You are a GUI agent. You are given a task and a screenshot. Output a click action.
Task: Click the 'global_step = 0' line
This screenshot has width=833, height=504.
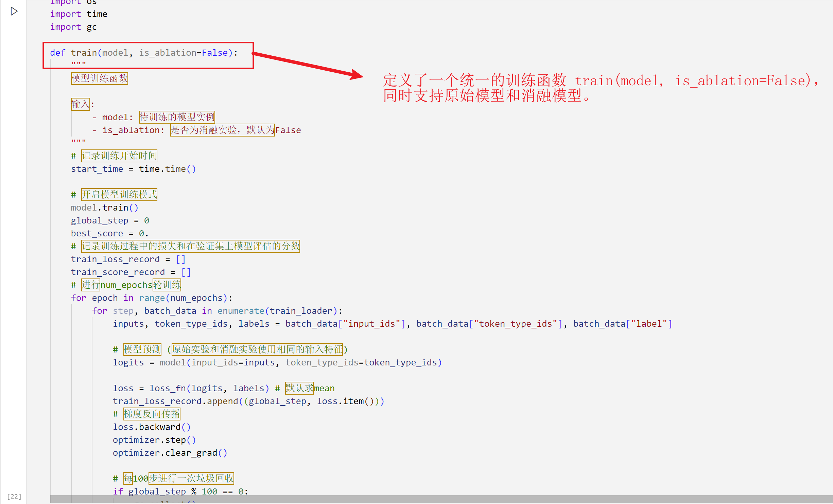pyautogui.click(x=110, y=220)
